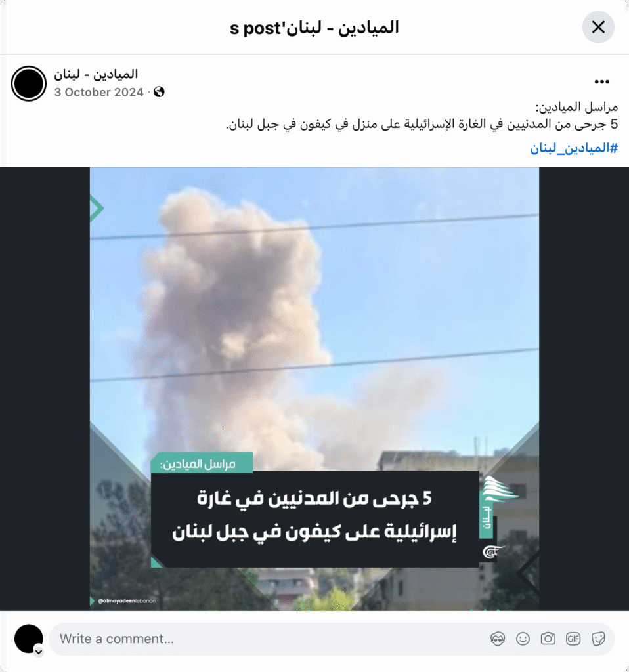This screenshot has height=672, width=629.
Task: Open the 3 October 2024 timestamp link
Action: [x=98, y=92]
